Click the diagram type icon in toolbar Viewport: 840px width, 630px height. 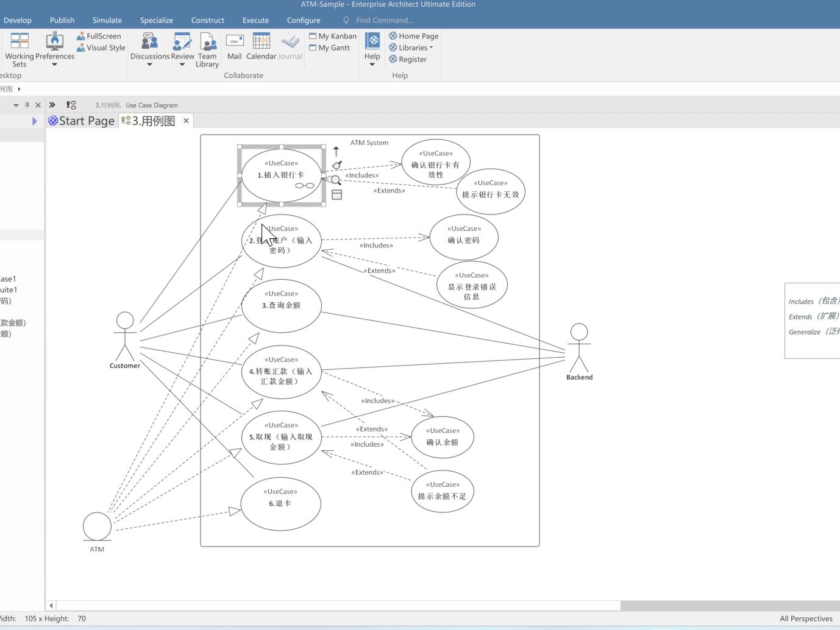pyautogui.click(x=71, y=105)
